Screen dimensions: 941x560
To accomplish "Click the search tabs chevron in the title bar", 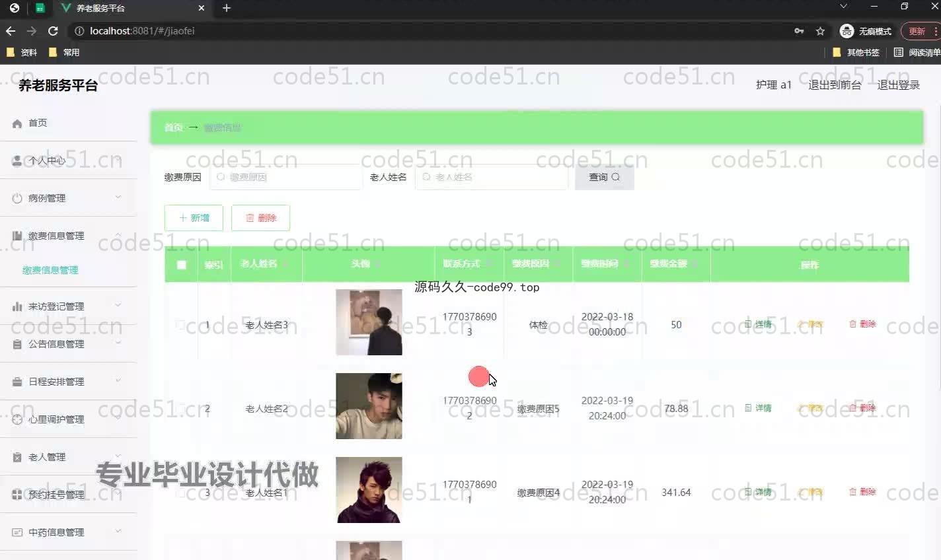I will coord(843,7).
